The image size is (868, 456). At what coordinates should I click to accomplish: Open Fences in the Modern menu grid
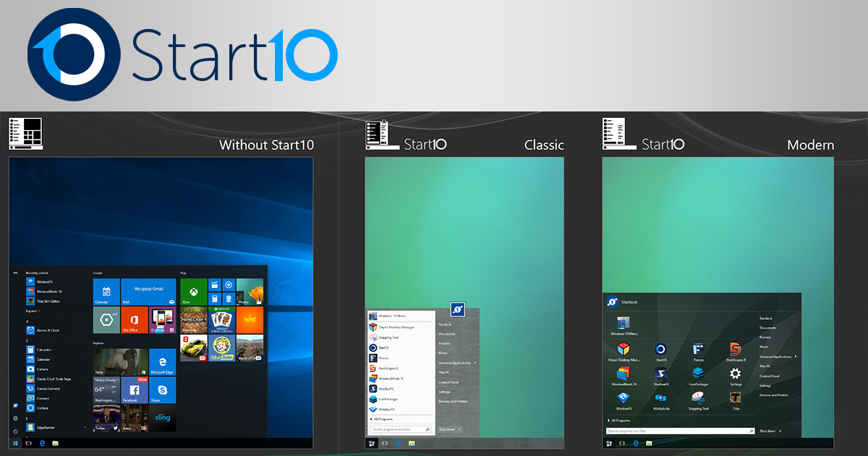click(x=698, y=352)
